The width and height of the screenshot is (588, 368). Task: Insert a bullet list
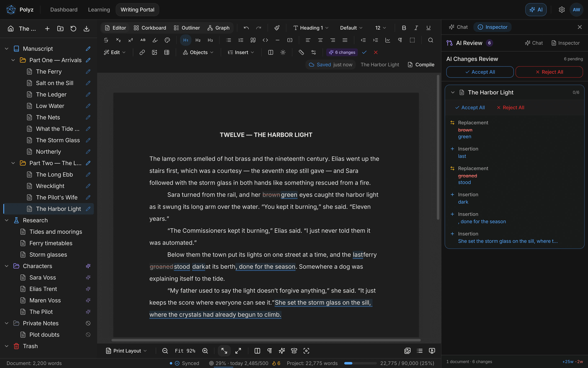click(229, 40)
